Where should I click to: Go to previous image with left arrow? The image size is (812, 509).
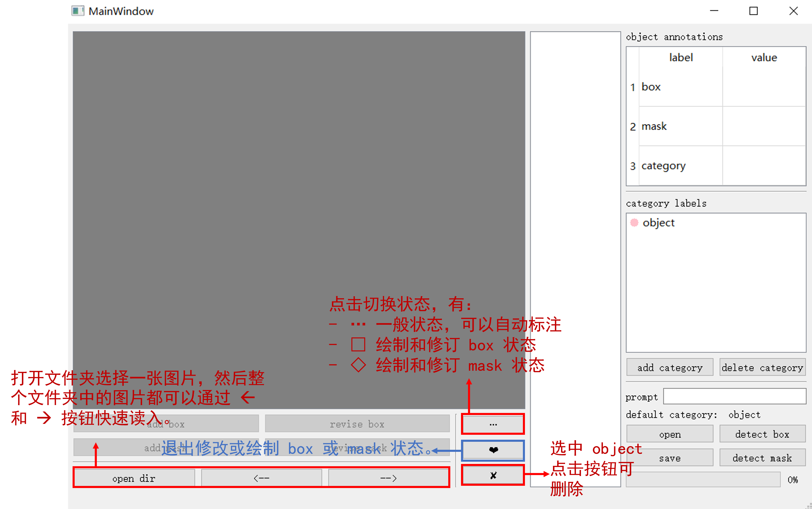262,478
